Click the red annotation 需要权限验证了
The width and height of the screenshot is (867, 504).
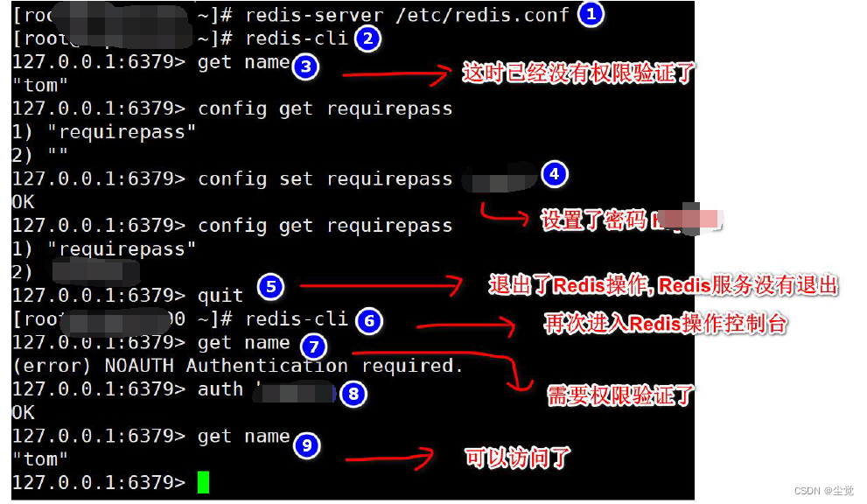tap(620, 395)
